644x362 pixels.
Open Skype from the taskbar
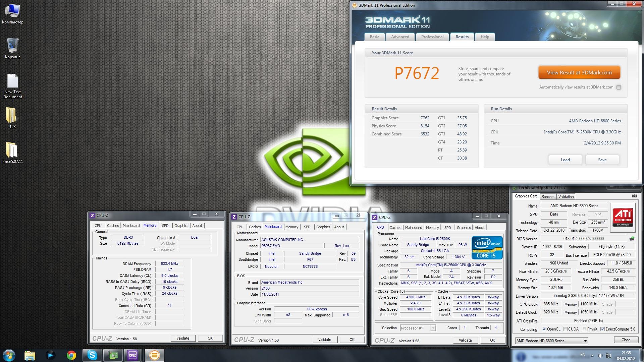click(92, 355)
